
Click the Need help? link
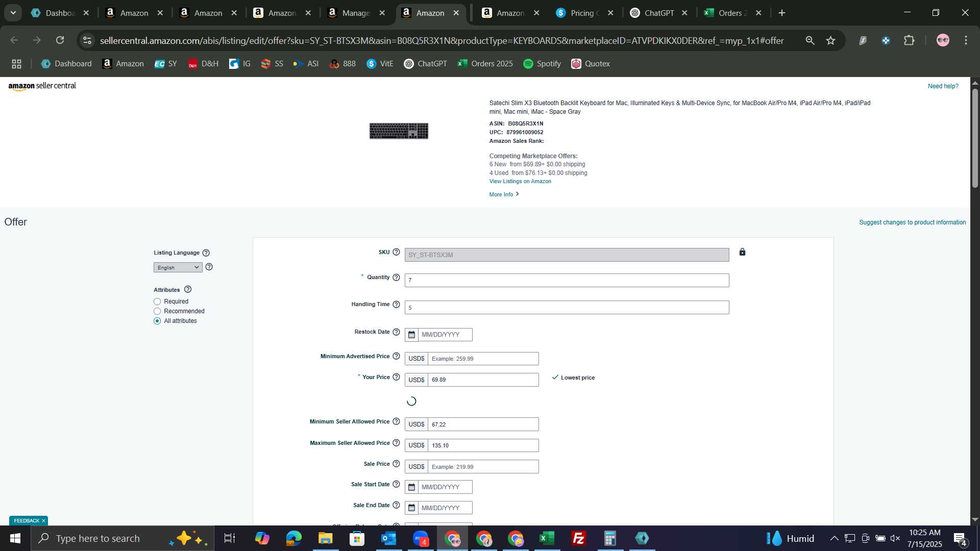point(943,86)
